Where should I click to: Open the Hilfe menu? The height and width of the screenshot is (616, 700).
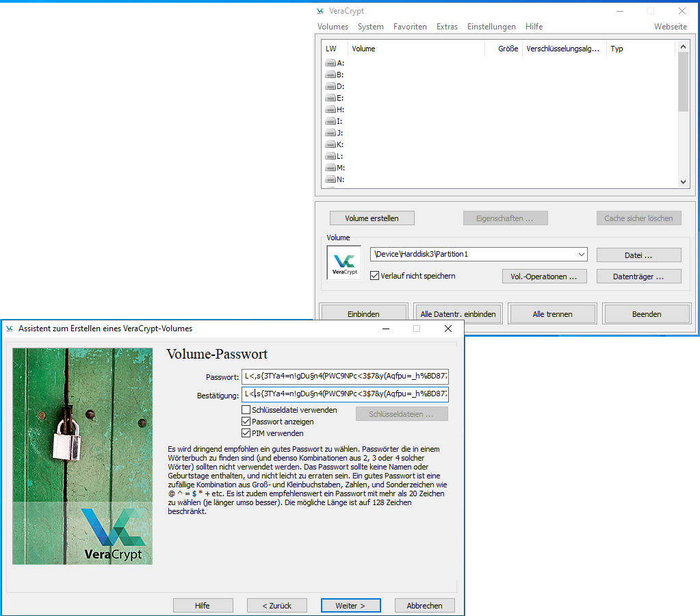tap(534, 27)
